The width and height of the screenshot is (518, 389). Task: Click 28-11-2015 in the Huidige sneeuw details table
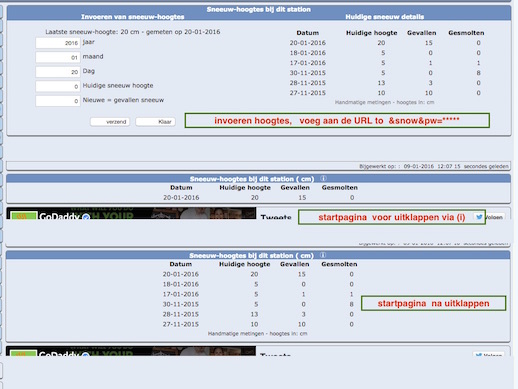pos(307,83)
